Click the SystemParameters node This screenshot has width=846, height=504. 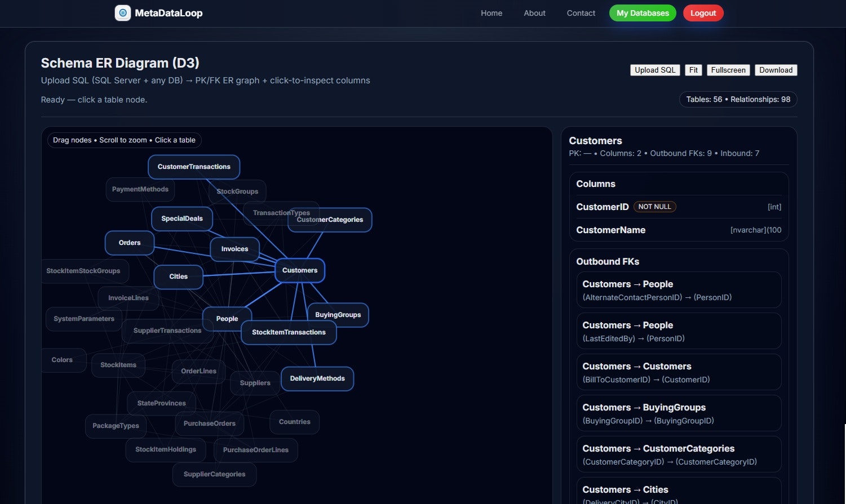click(84, 319)
